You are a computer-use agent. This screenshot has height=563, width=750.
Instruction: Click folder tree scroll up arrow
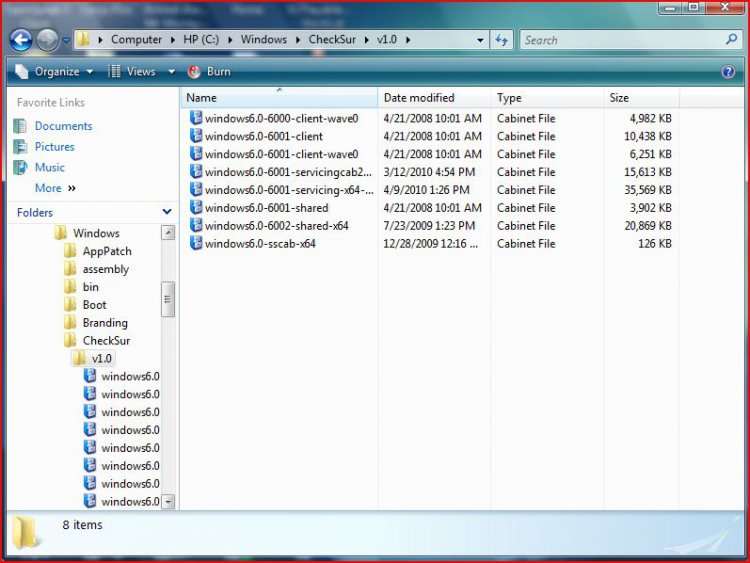168,233
